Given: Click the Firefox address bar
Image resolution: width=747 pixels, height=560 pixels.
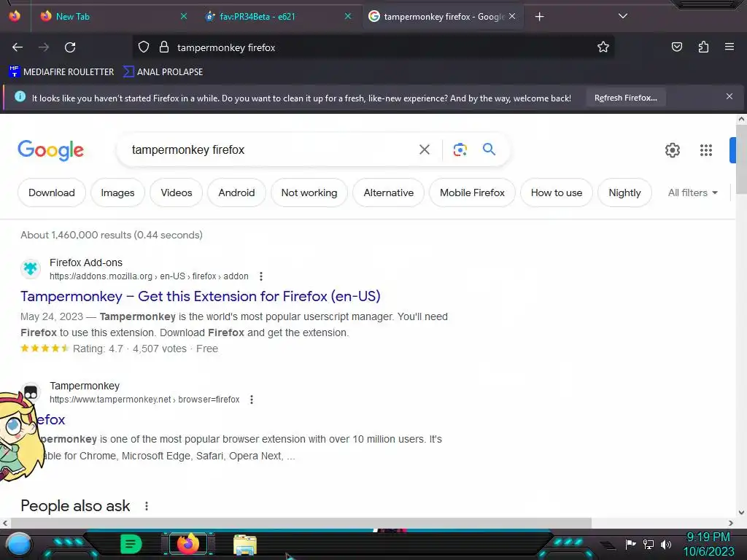Looking at the screenshot, I should pos(373,47).
